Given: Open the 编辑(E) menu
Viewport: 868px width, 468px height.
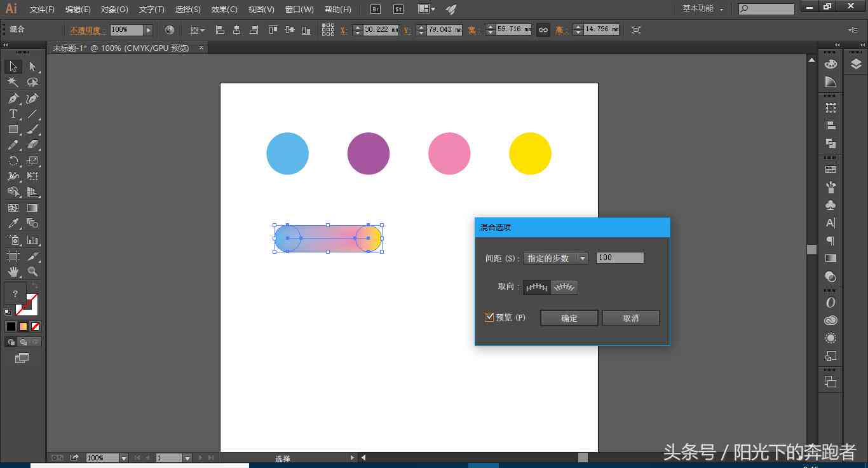Looking at the screenshot, I should click(78, 10).
